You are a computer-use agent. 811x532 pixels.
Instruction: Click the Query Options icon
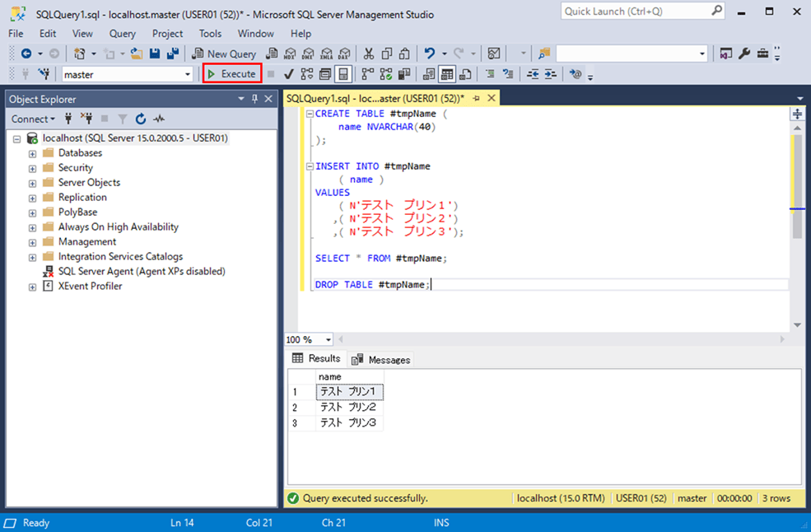(325, 74)
